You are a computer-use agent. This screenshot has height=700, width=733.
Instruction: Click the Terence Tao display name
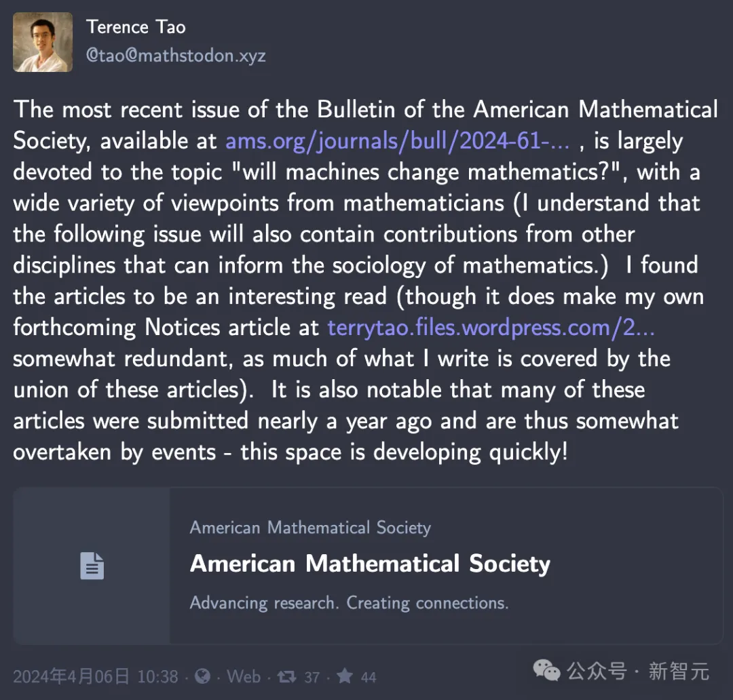[136, 27]
